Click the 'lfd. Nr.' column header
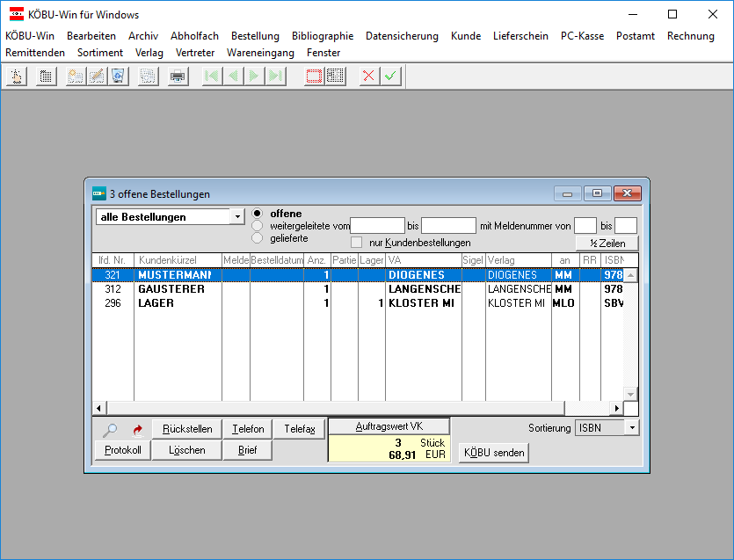The height and width of the screenshot is (560, 734). pos(113,260)
